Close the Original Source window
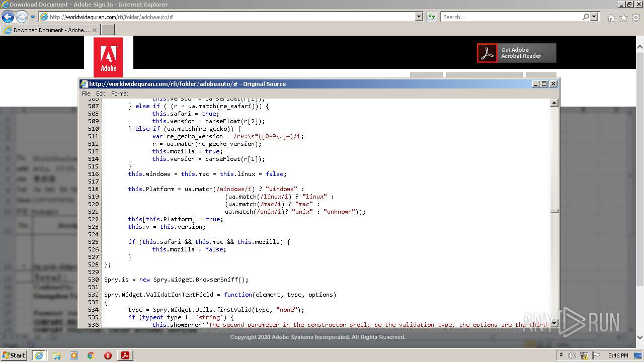 553,84
